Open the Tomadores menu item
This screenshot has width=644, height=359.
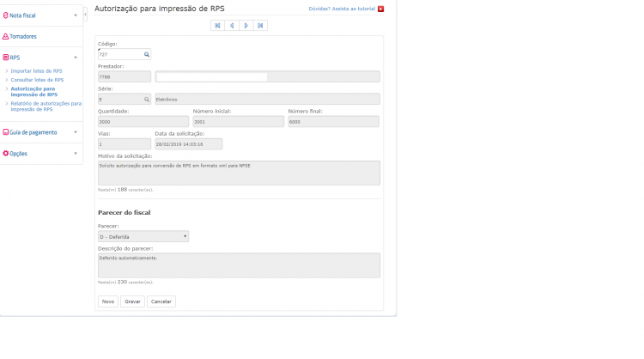pos(23,37)
